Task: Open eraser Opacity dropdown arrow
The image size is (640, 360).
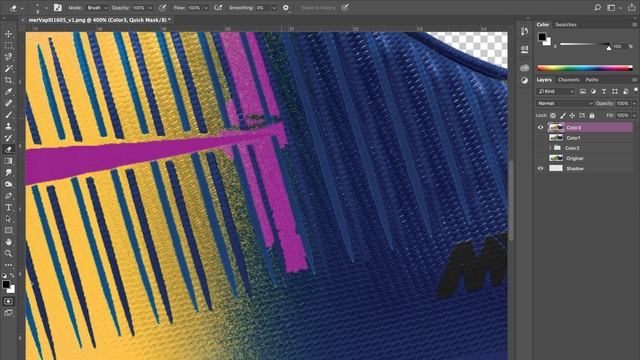Action: 150,8
